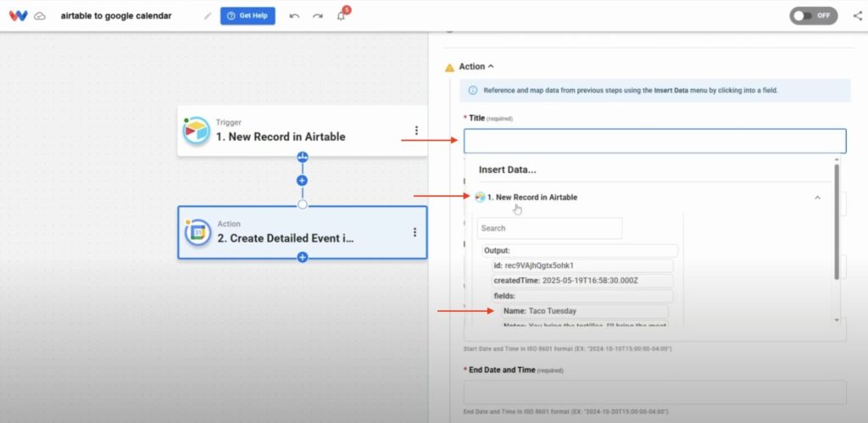Toggle the workflow ON/OFF switch
The height and width of the screenshot is (423, 868).
[813, 15]
